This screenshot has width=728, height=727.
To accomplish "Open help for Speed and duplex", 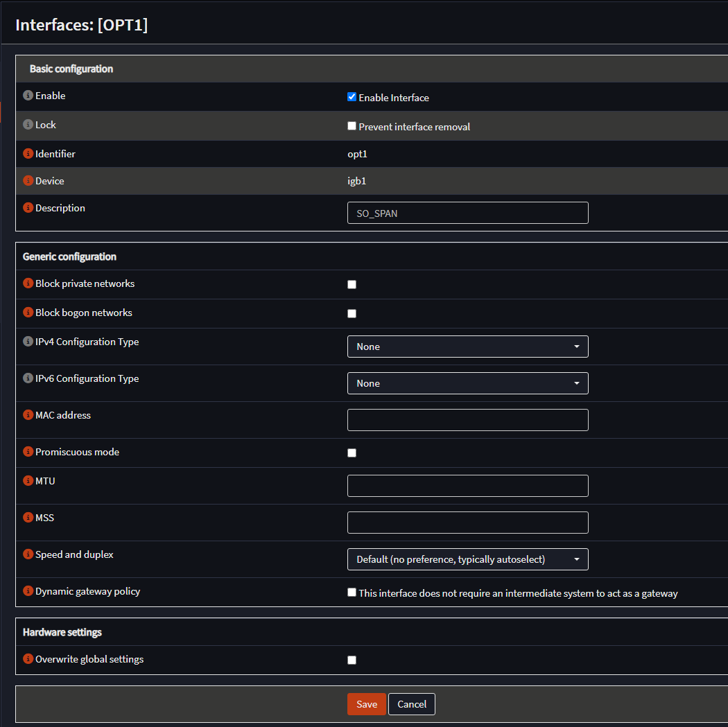I will [x=28, y=554].
